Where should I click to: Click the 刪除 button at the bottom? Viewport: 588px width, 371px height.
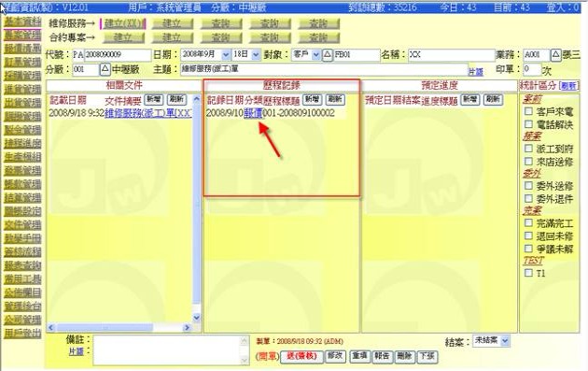[404, 356]
